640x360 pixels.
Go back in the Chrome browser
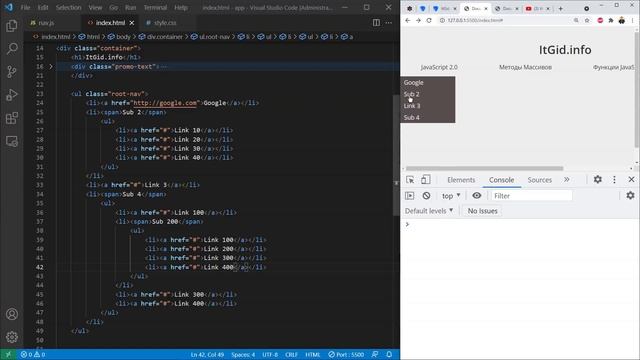click(407, 20)
